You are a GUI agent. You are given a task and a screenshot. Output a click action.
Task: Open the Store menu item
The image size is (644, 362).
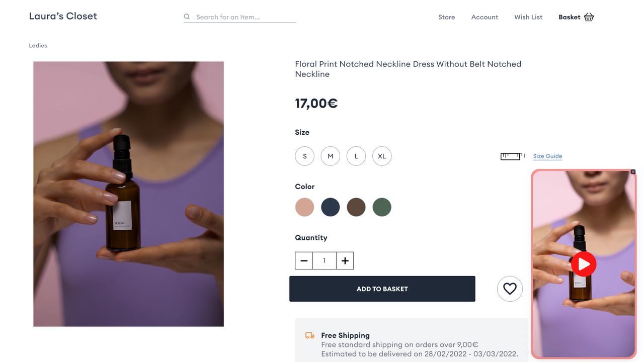pyautogui.click(x=446, y=17)
